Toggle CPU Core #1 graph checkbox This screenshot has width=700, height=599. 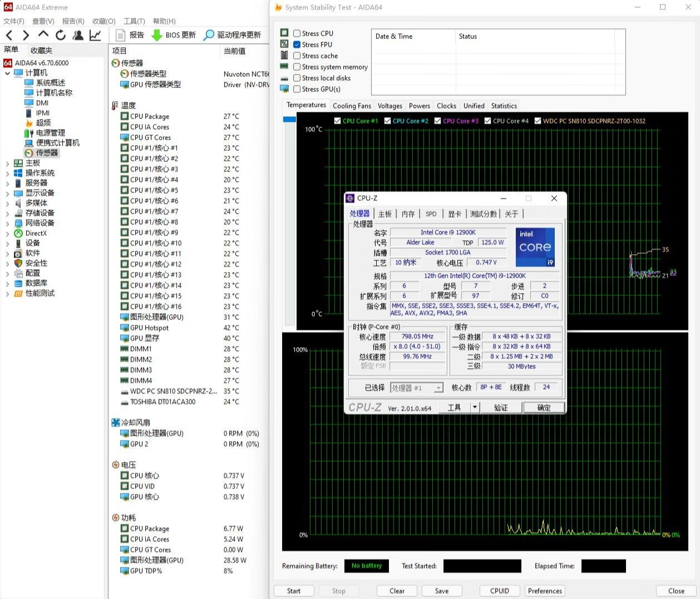(x=338, y=121)
